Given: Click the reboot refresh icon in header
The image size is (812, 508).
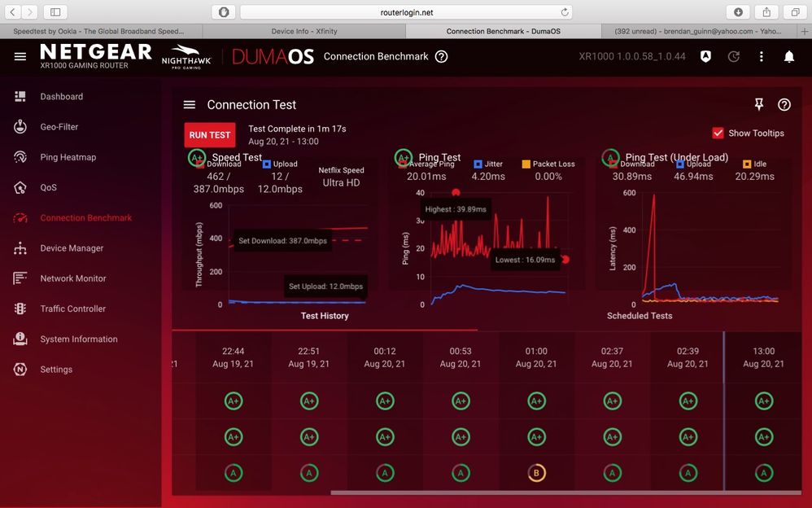Looking at the screenshot, I should [733, 57].
